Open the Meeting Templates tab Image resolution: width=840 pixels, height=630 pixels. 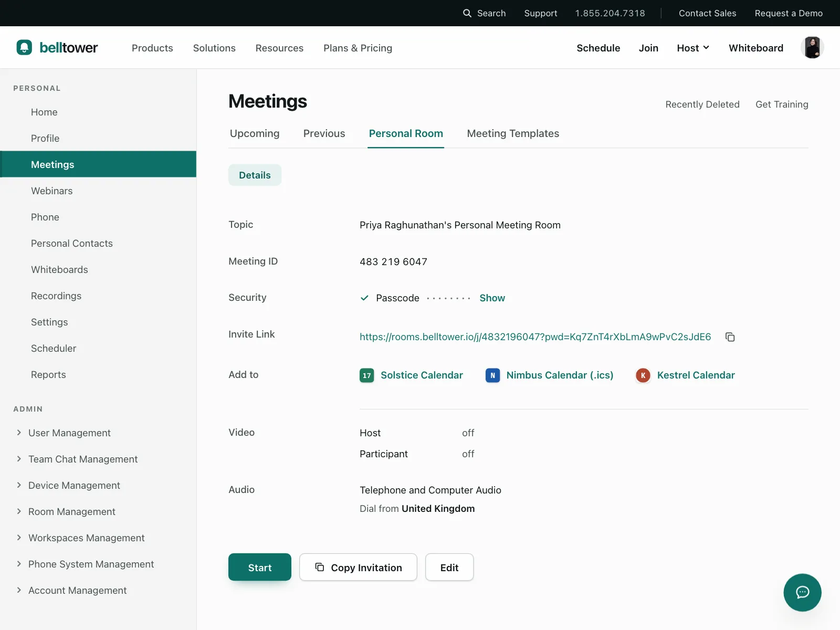coord(513,134)
